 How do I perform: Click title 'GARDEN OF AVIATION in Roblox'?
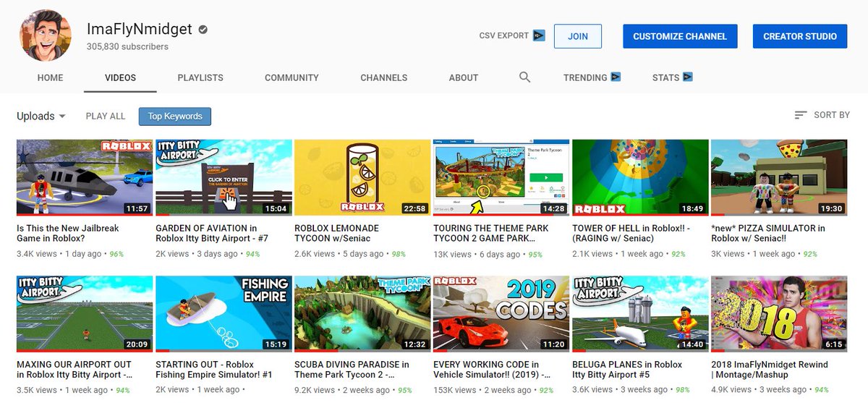pyautogui.click(x=212, y=233)
